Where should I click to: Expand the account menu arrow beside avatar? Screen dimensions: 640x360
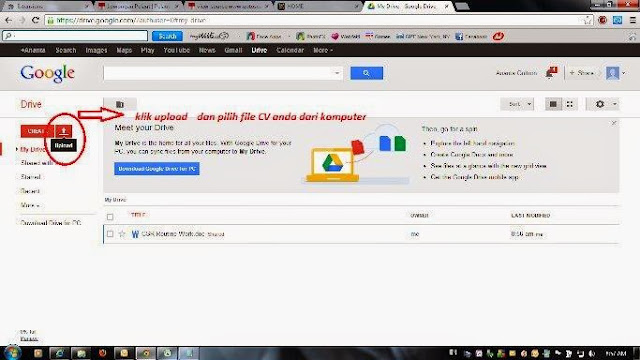(624, 73)
